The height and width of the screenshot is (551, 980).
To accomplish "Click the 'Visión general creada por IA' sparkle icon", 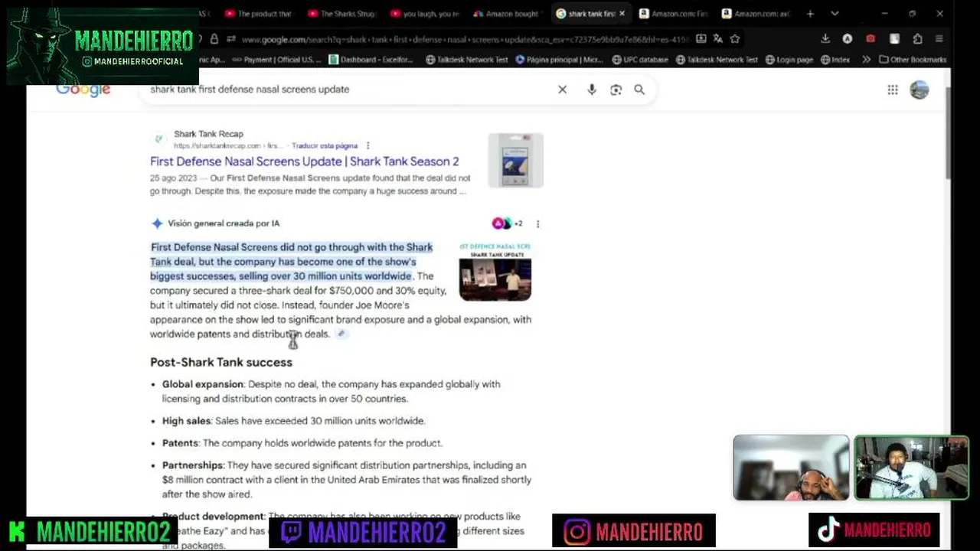I will [x=157, y=223].
